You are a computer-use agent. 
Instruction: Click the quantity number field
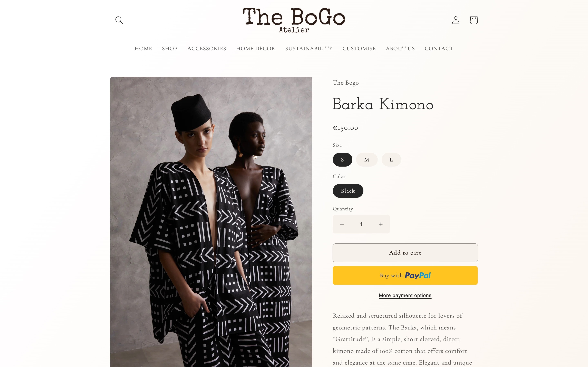point(361,224)
